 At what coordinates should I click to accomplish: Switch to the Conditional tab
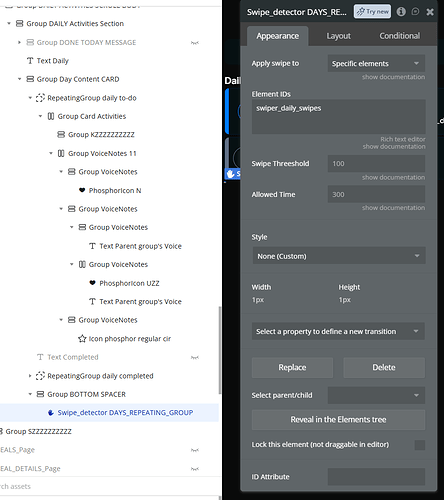pyautogui.click(x=399, y=36)
